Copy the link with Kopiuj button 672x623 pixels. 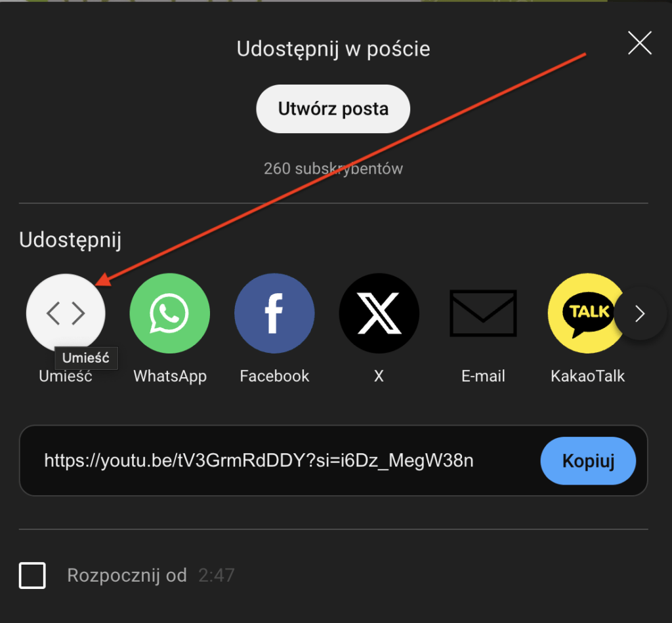tap(588, 461)
